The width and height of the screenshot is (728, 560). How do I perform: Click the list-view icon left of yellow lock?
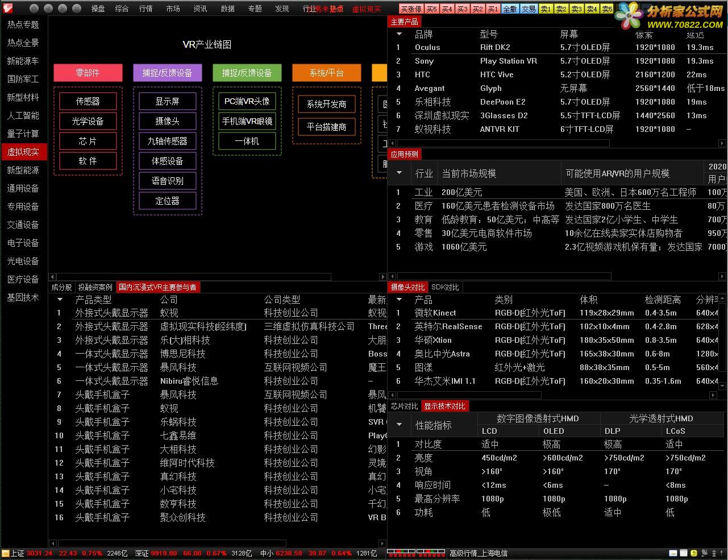pyautogui.click(x=684, y=553)
